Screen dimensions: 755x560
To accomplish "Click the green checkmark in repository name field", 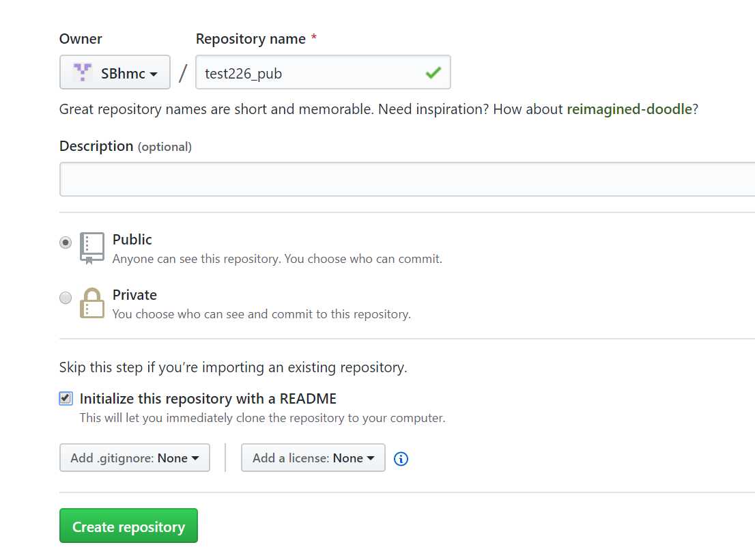I will tap(433, 72).
